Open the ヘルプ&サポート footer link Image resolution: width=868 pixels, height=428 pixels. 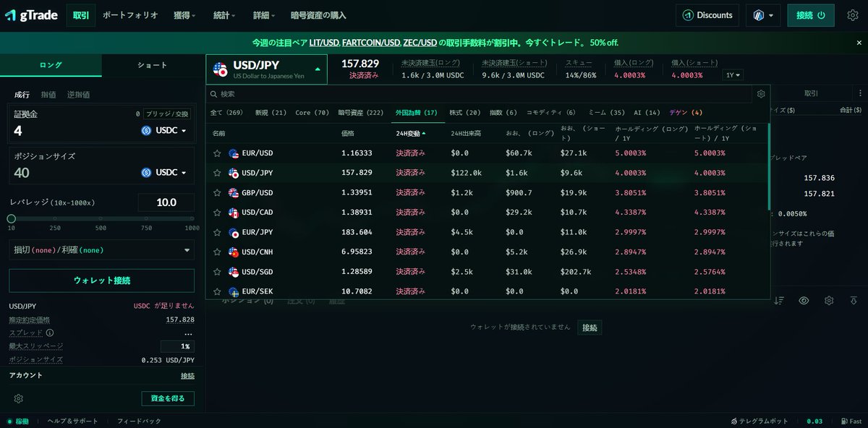pyautogui.click(x=72, y=421)
